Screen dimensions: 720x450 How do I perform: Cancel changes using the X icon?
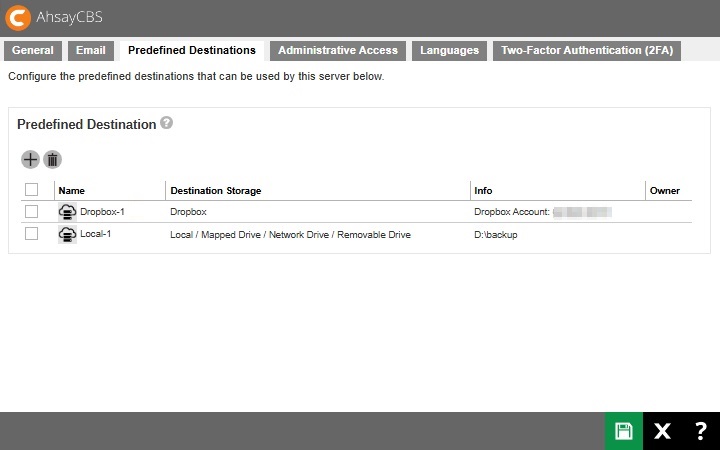click(x=662, y=431)
